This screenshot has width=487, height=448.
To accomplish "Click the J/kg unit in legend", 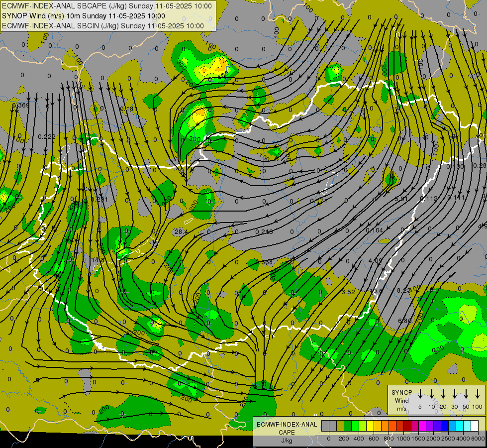I will 287,441.
